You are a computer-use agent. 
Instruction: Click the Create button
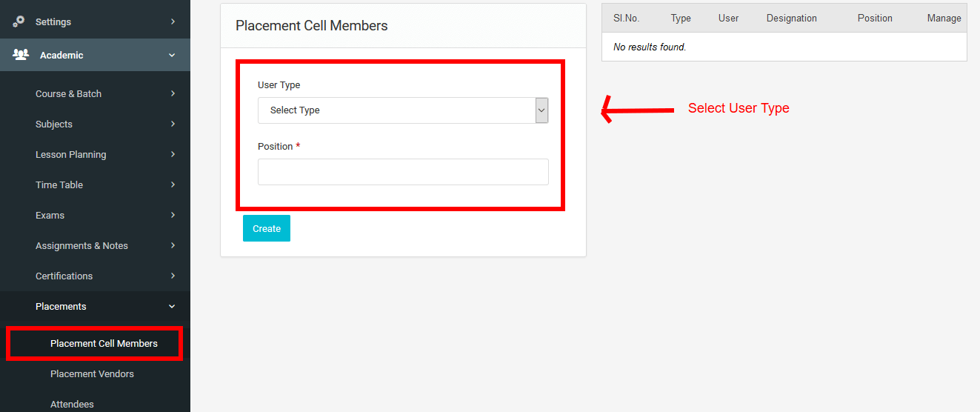tap(267, 228)
